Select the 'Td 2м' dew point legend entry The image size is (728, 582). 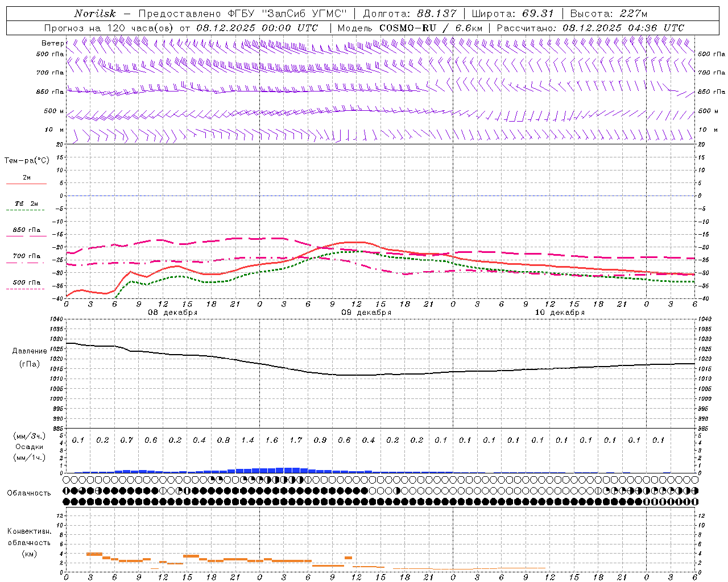point(26,203)
